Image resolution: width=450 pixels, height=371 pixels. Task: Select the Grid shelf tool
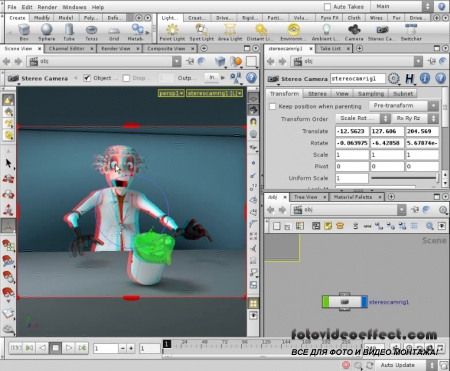click(114, 32)
